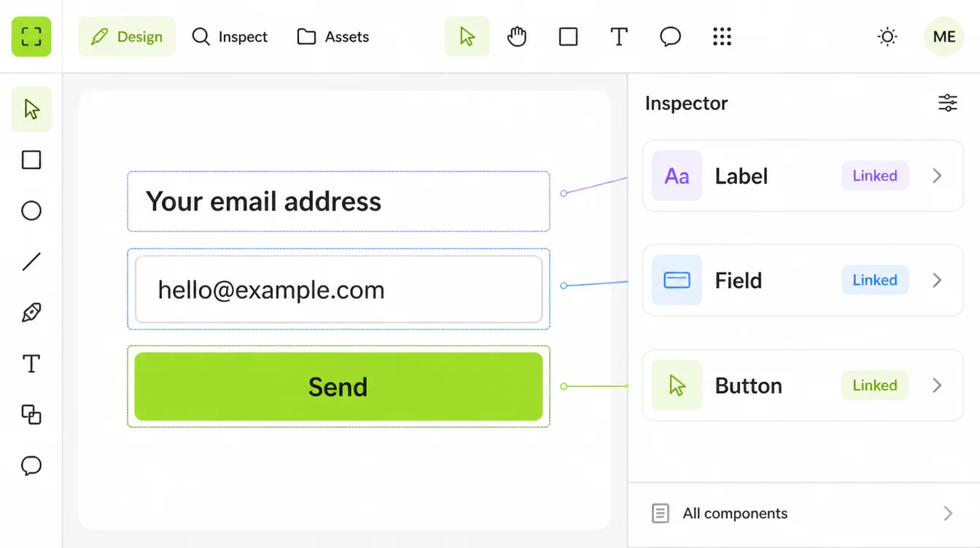Expand the Label card chevron
This screenshot has width=980, height=548.
pyautogui.click(x=938, y=176)
